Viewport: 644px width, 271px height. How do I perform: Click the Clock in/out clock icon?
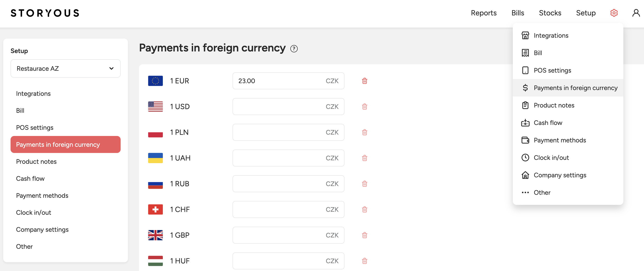(x=525, y=158)
